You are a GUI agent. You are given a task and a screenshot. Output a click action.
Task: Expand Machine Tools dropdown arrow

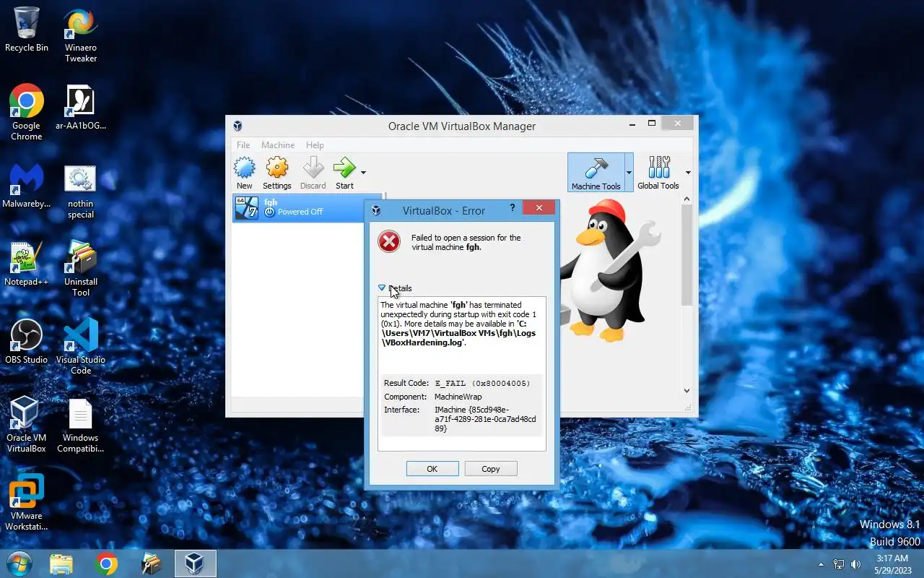(x=629, y=173)
